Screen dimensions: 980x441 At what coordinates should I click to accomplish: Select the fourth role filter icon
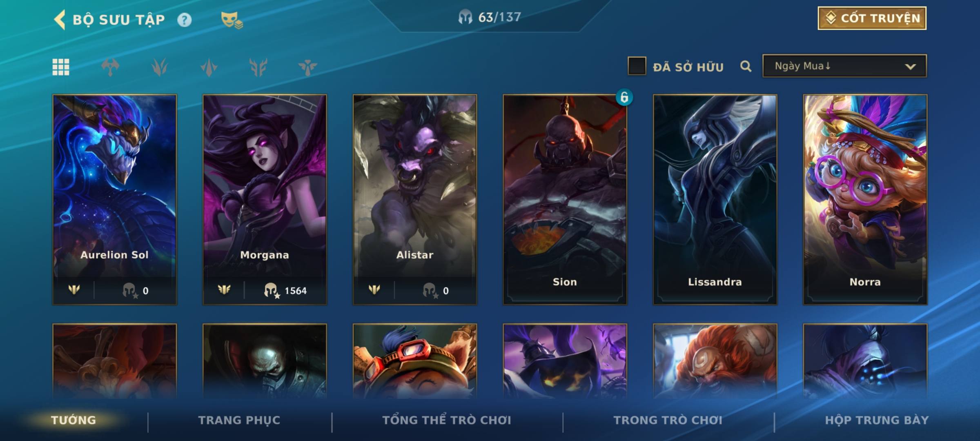pos(258,67)
